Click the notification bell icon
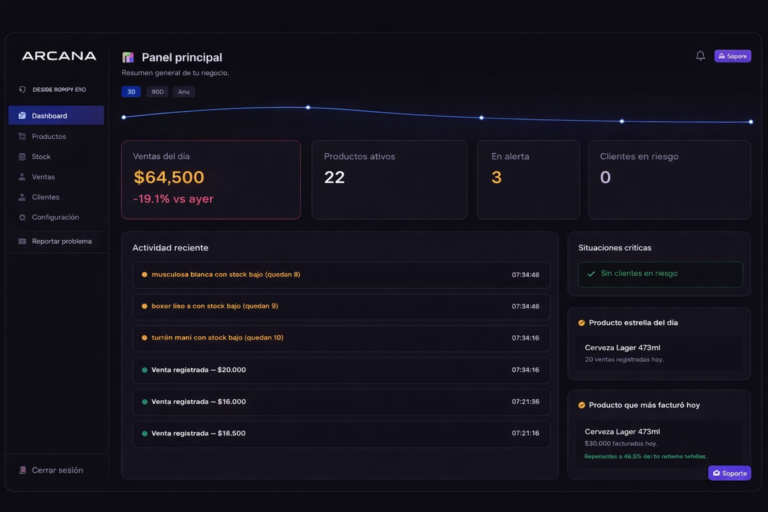768x512 pixels. pyautogui.click(x=700, y=56)
